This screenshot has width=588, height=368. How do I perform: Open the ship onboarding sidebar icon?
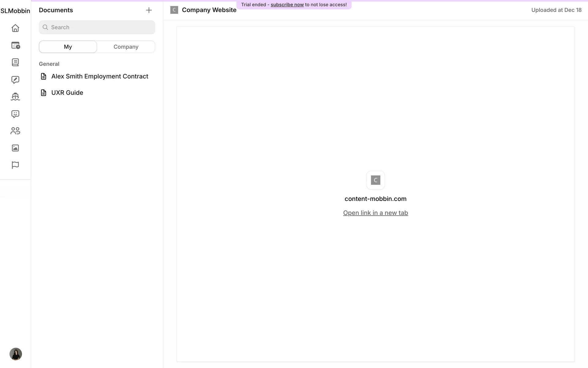tap(15, 97)
